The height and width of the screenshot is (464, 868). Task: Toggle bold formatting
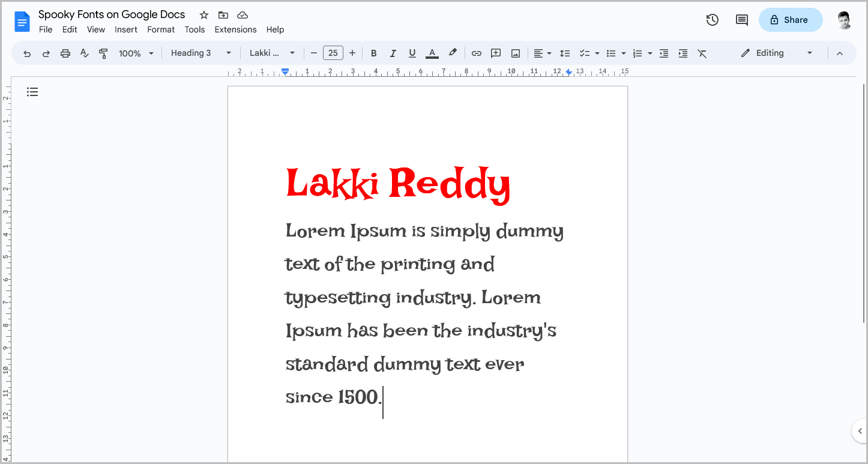click(374, 53)
